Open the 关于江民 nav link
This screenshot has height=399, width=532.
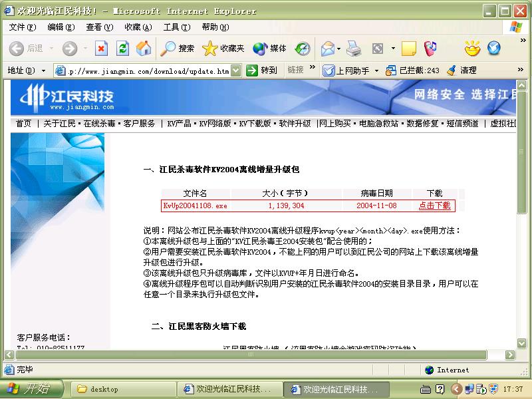[x=59, y=124]
